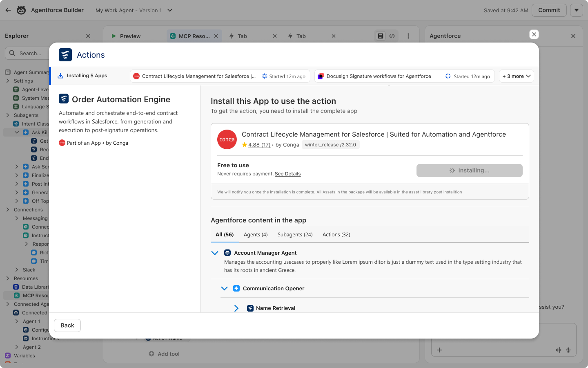588x368 pixels.
Task: Close the Explorer panel
Action: coord(88,36)
